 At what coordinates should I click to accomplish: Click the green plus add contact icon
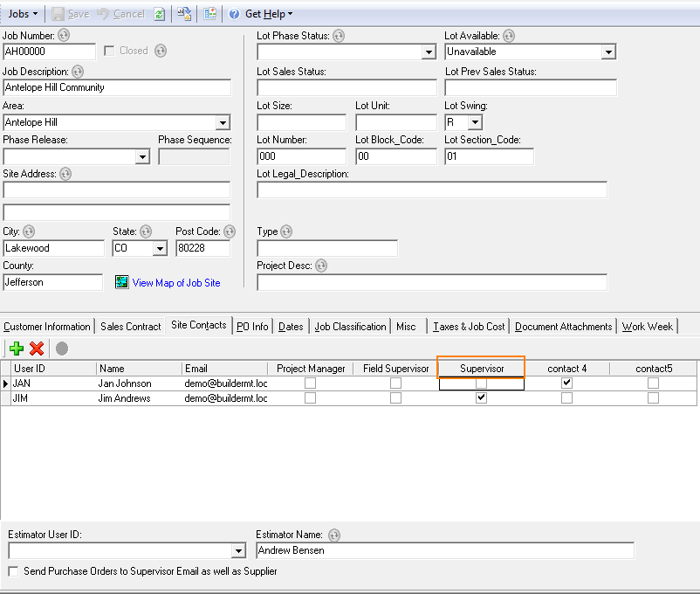(17, 349)
